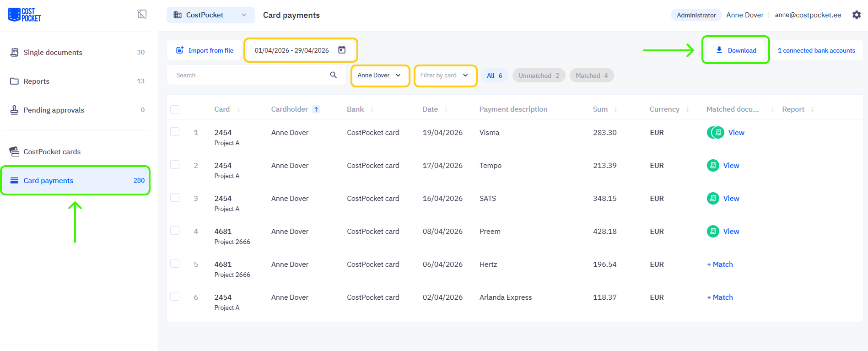Screen dimensions: 868x351
Task: Click the Administrator role badge
Action: [x=696, y=15]
